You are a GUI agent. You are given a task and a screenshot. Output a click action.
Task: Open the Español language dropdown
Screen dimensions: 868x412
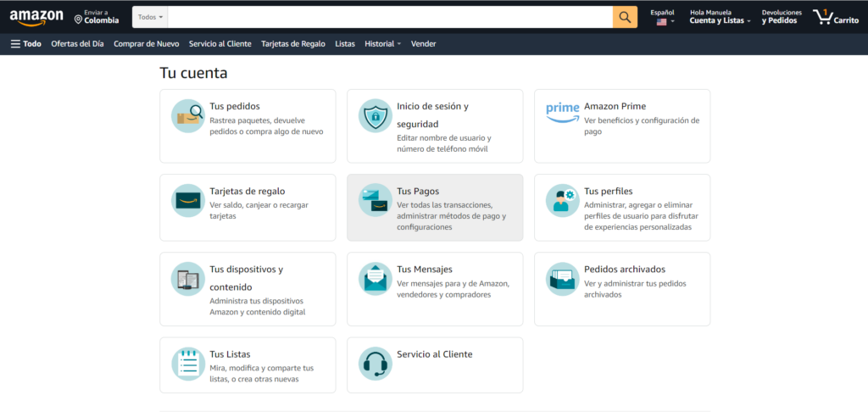pos(662,17)
